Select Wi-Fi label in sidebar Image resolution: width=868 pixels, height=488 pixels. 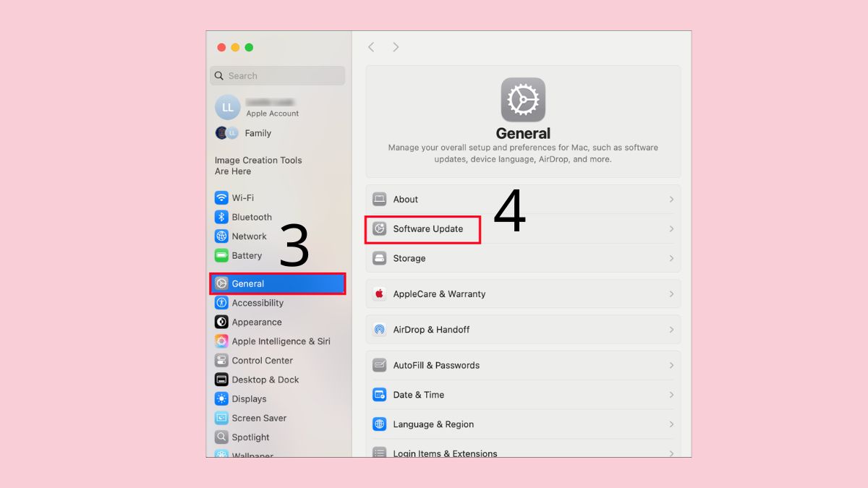[x=243, y=197]
